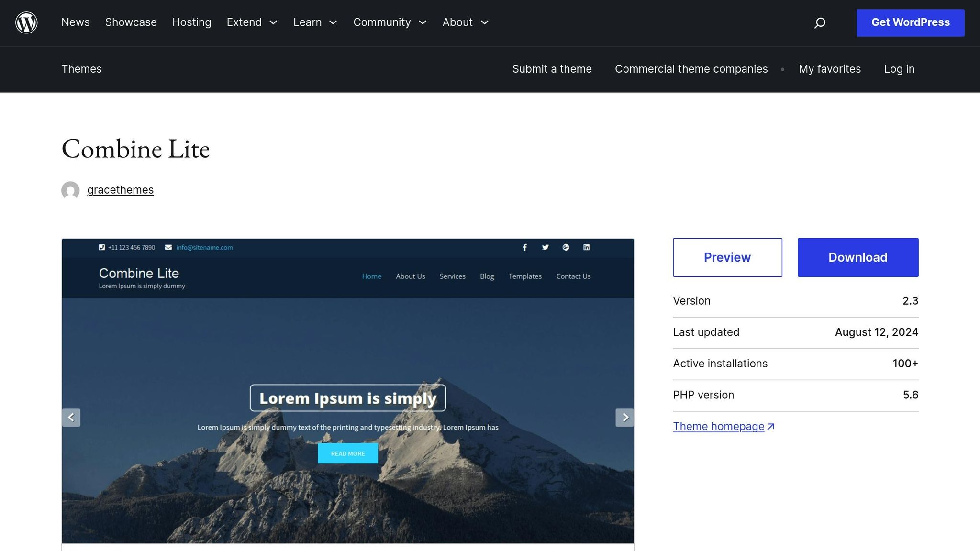This screenshot has width=980, height=551.
Task: Open the search magnifier icon
Action: coord(820,22)
